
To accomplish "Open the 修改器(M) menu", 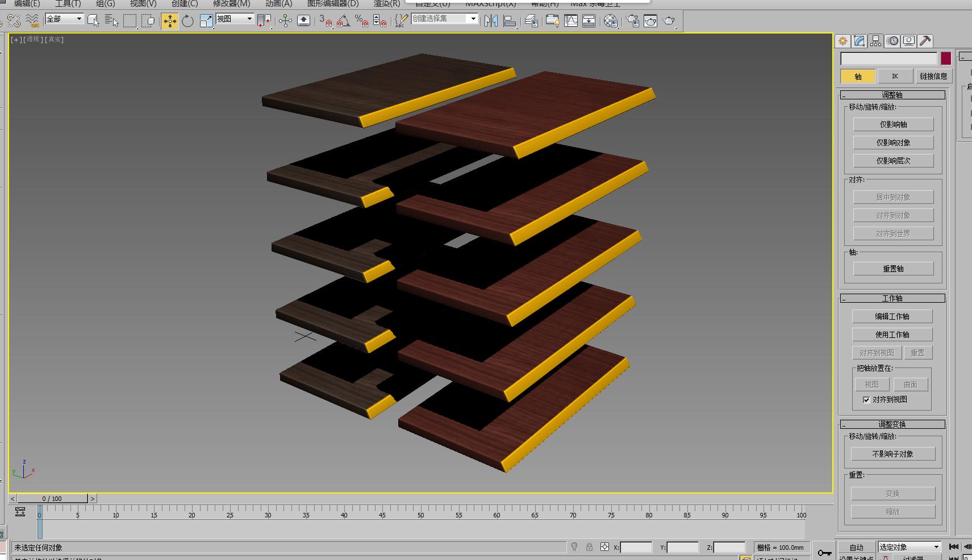I will [231, 3].
